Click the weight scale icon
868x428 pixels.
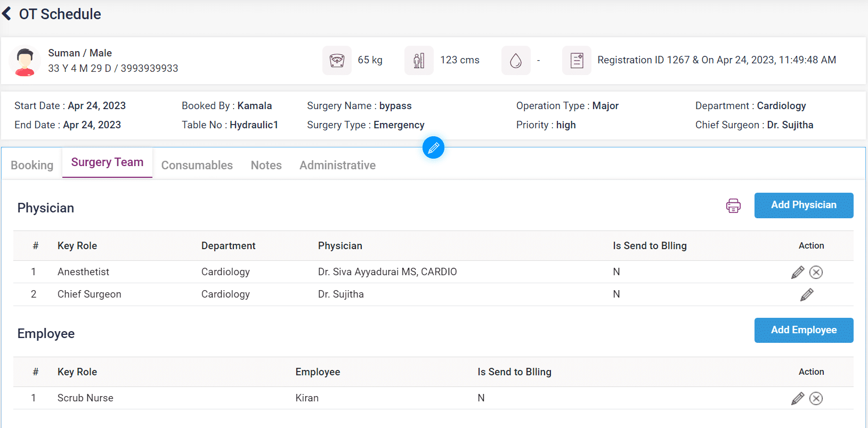tap(337, 61)
